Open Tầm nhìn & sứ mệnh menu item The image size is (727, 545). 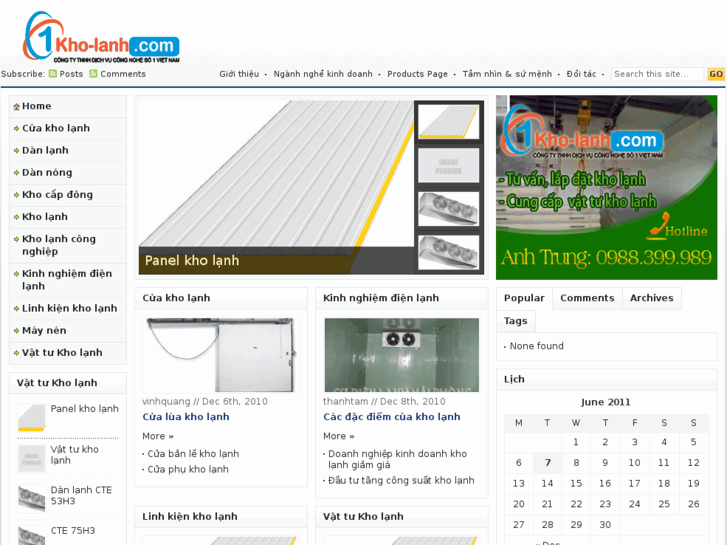point(507,74)
